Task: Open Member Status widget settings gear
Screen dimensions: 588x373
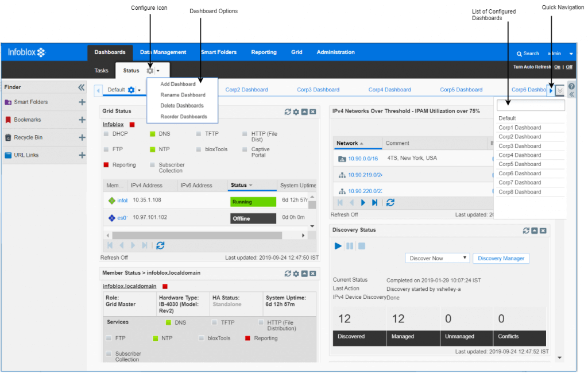Action: (x=296, y=274)
